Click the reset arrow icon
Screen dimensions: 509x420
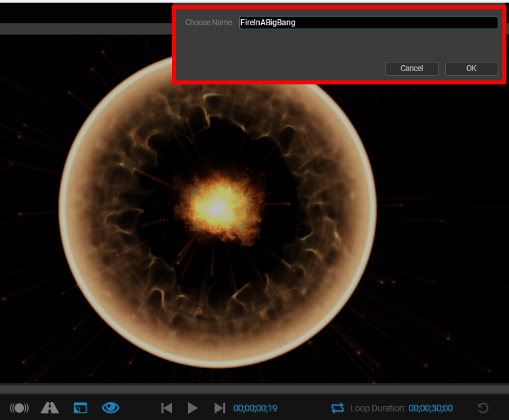click(483, 408)
